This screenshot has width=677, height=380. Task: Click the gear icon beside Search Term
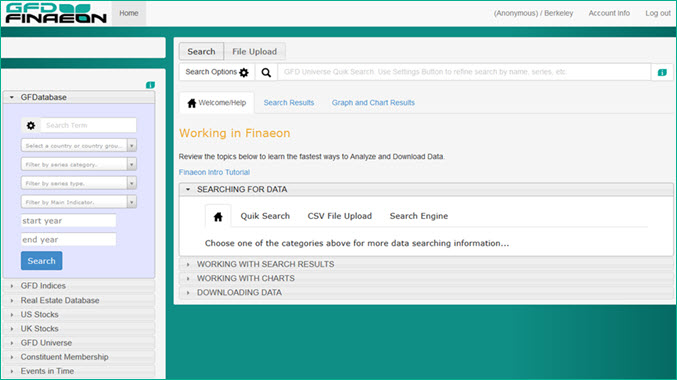(31, 126)
